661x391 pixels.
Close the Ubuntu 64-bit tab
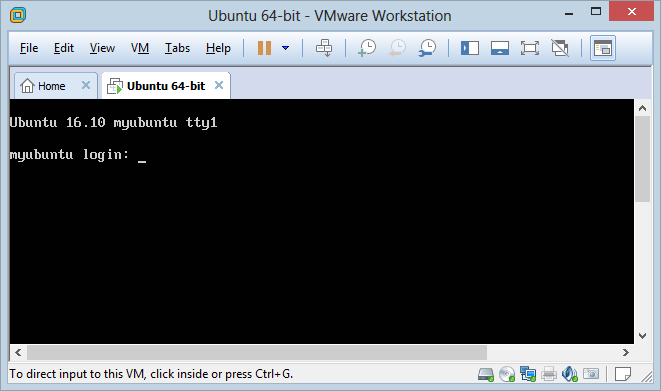[219, 85]
